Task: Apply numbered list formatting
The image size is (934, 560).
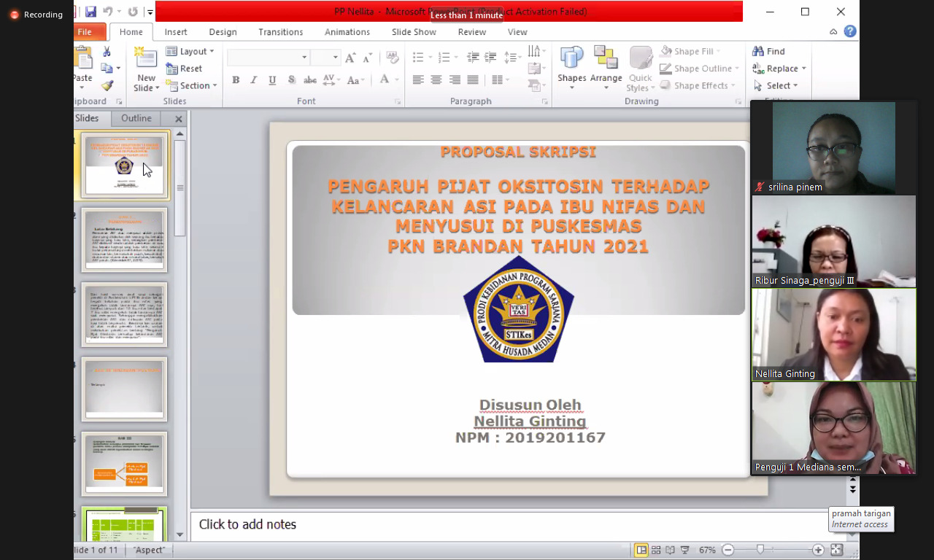Action: point(444,58)
